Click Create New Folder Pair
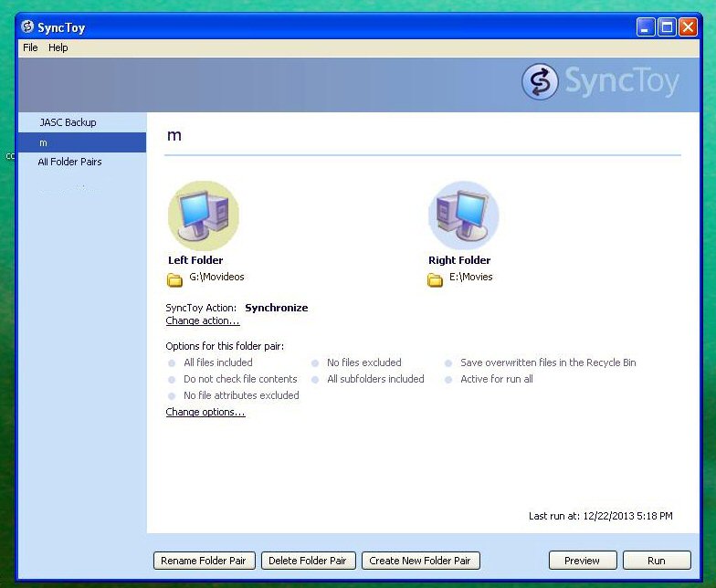 [x=420, y=561]
